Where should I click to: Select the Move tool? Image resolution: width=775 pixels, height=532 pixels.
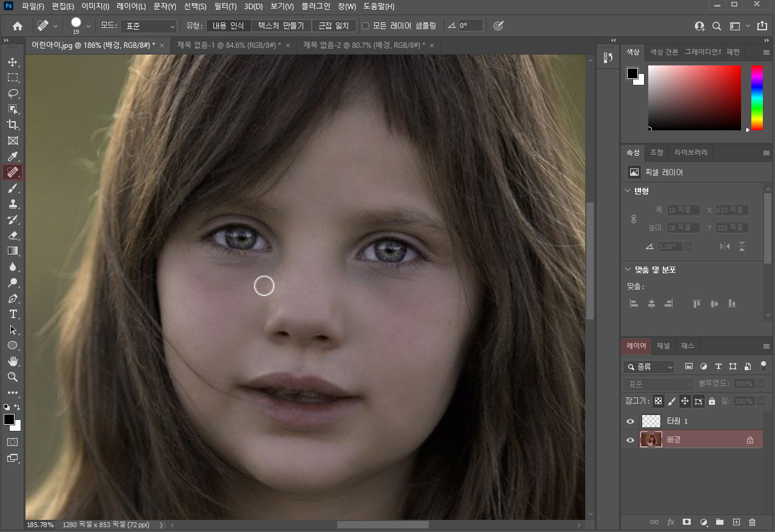point(12,62)
